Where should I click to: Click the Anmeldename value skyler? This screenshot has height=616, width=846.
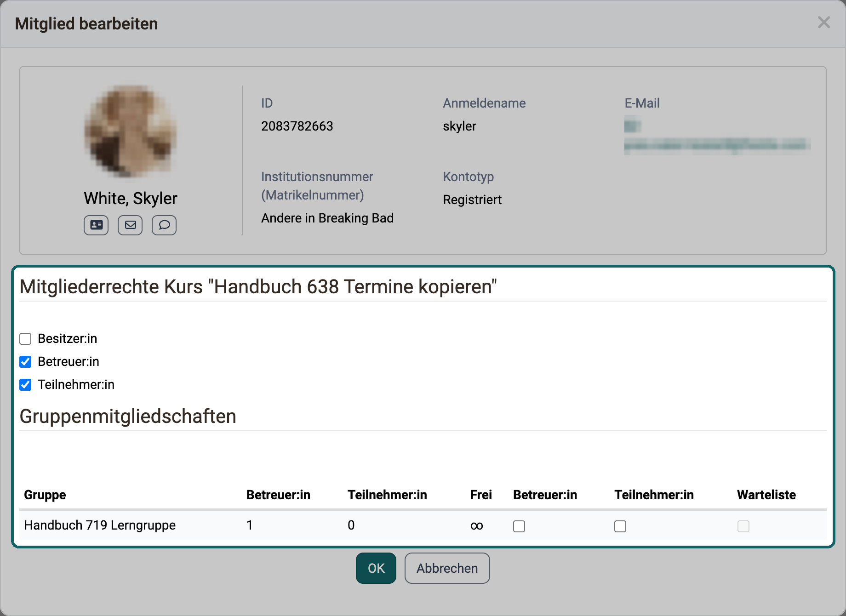tap(459, 126)
